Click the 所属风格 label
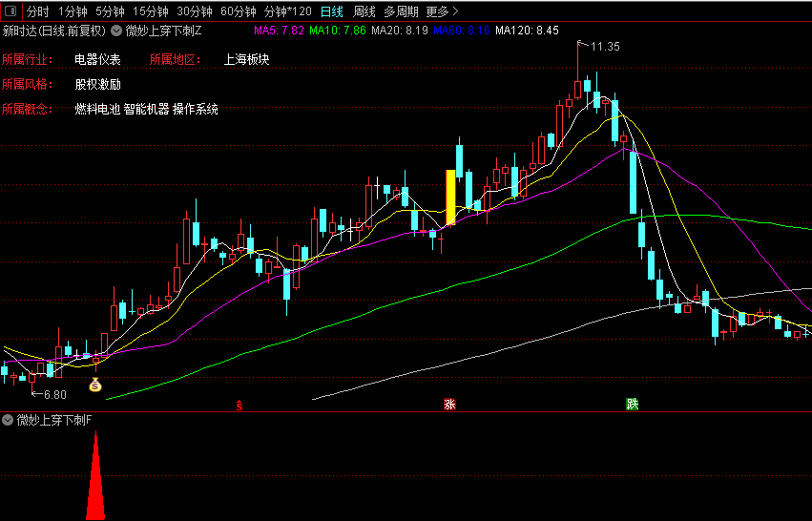 [27, 84]
